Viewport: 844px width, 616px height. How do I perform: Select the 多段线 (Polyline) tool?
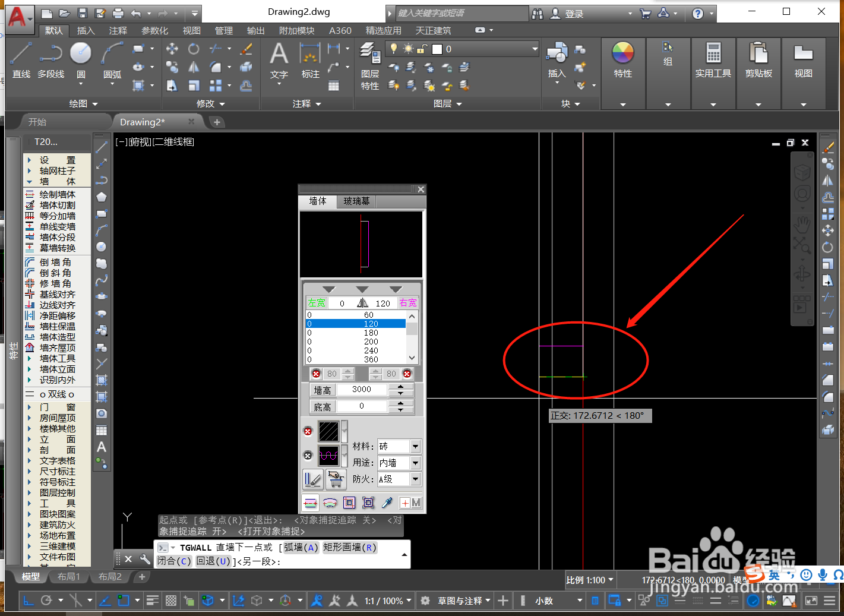(x=50, y=59)
